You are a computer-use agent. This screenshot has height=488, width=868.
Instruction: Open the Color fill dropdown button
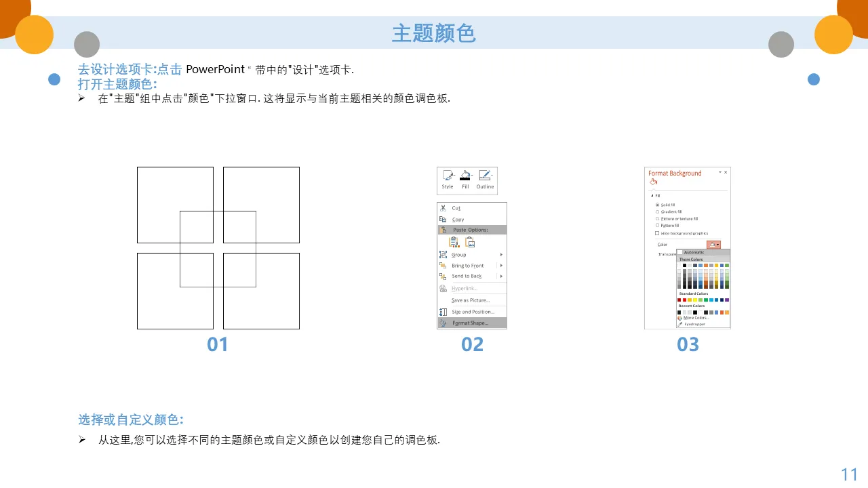pos(713,245)
